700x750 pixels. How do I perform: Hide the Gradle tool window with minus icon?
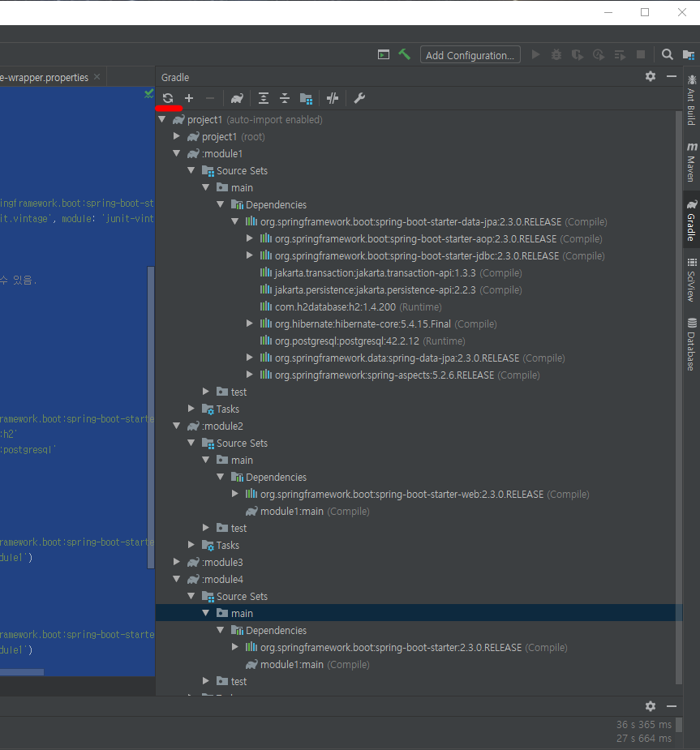coord(672,76)
